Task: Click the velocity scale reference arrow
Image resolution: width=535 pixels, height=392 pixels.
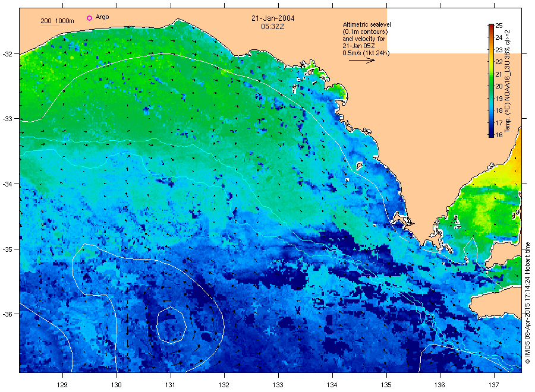Action: coord(362,61)
